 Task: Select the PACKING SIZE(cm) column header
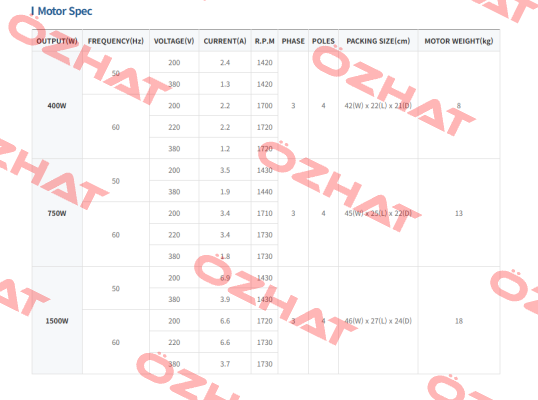click(378, 41)
